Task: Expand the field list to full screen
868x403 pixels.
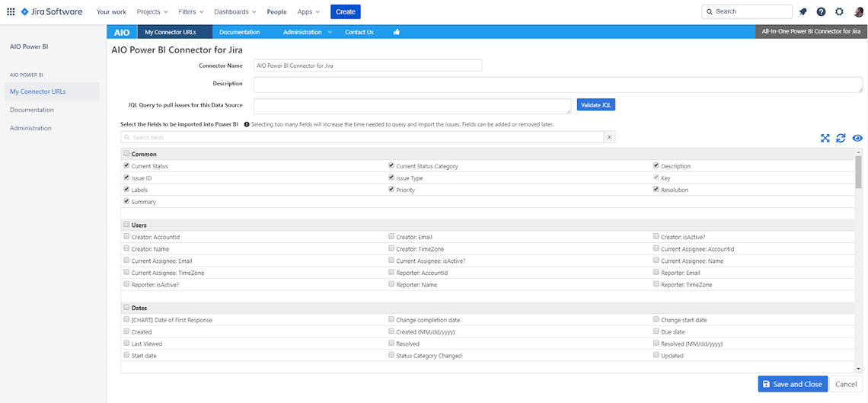Action: pos(825,138)
